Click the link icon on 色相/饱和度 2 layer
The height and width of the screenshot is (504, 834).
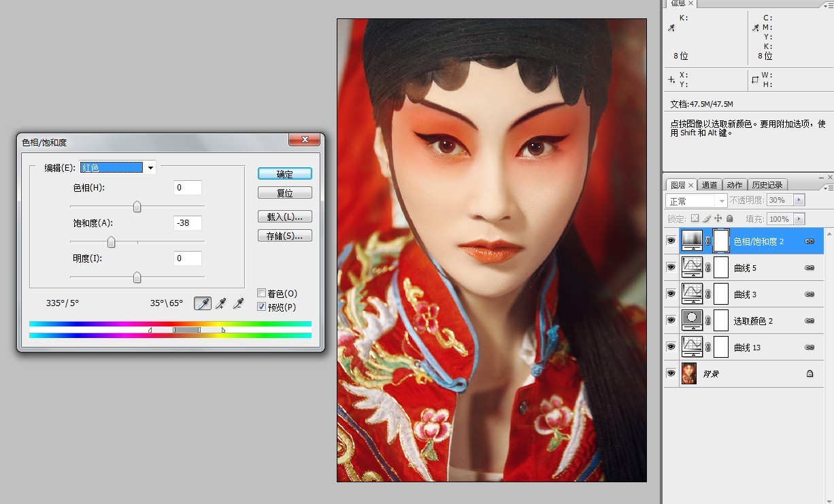(810, 241)
